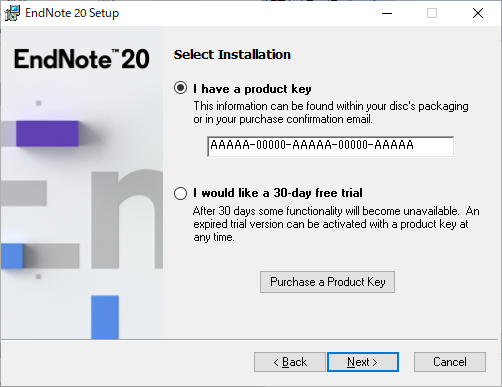
Task: Click the text about disc's packaging information
Action: coord(331,112)
